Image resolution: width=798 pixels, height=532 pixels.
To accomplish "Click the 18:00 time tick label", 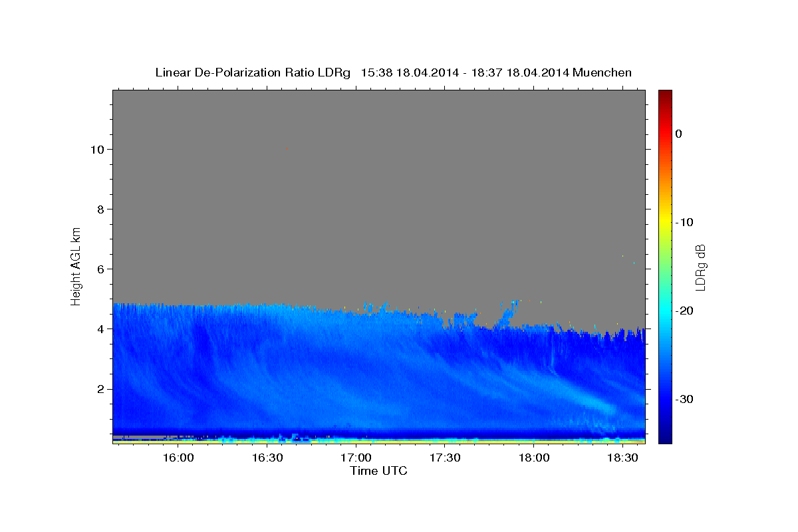I will 533,458.
